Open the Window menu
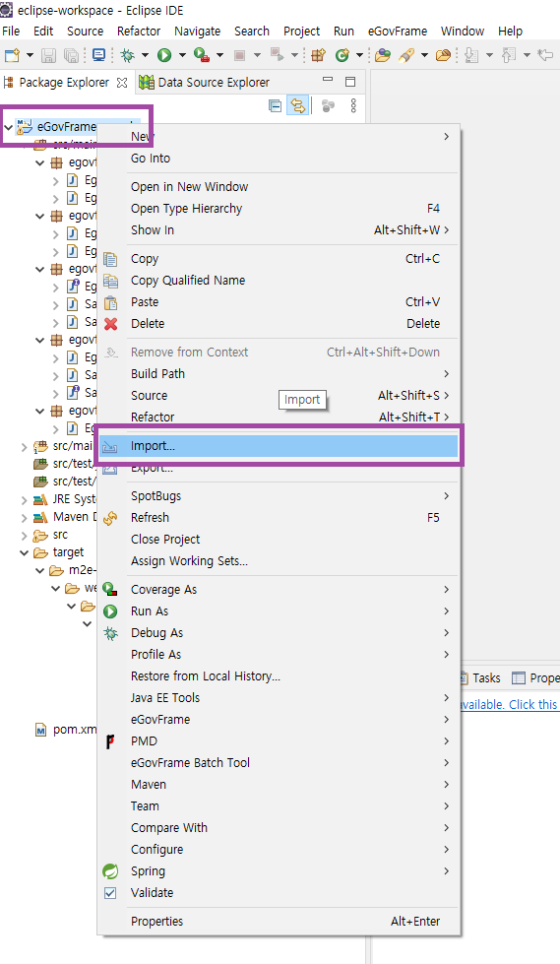This screenshot has width=560, height=964. (463, 31)
